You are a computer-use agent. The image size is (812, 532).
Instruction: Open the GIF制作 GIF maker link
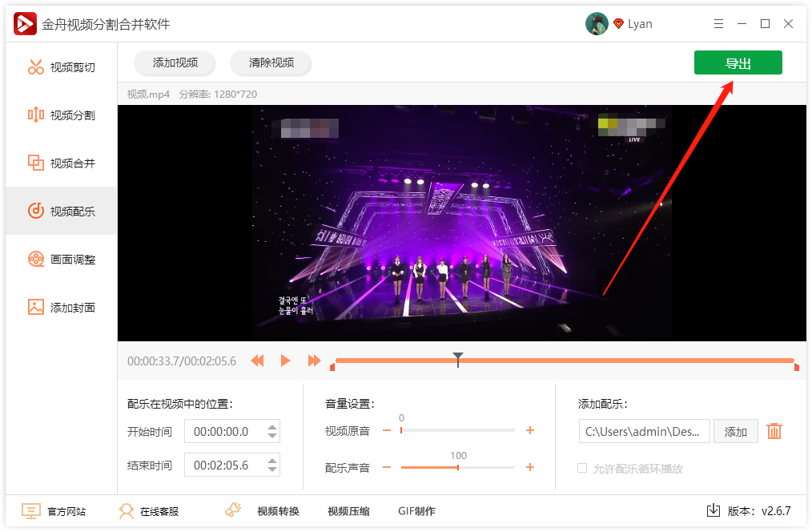[416, 511]
